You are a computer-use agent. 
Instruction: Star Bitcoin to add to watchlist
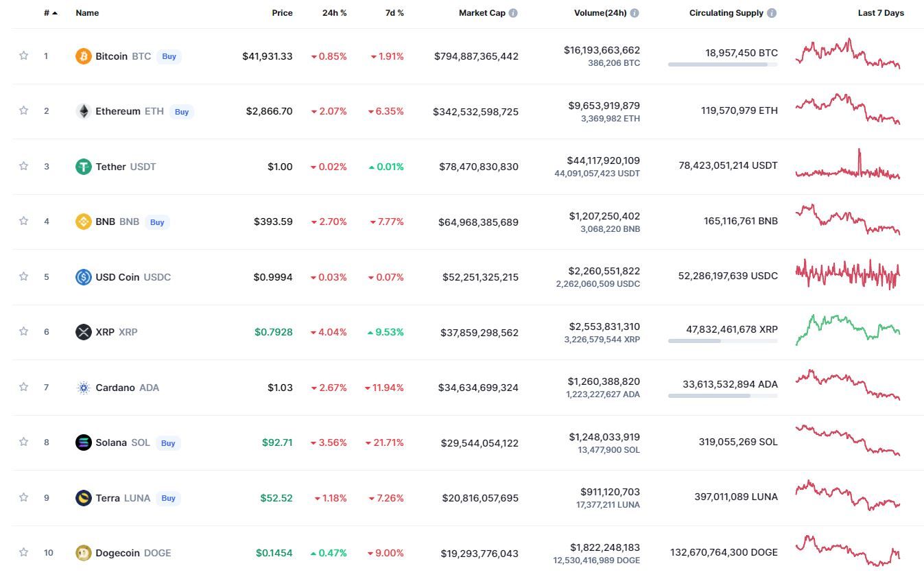(24, 56)
